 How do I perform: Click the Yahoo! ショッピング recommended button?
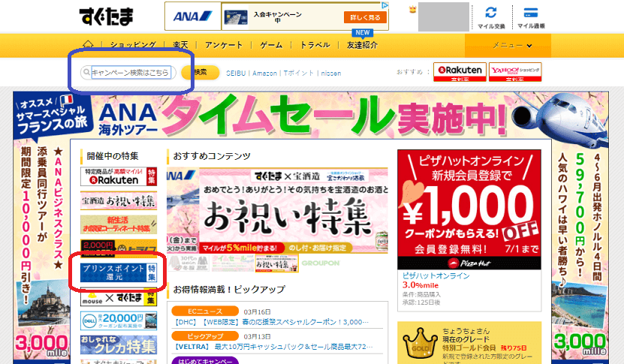tap(515, 72)
